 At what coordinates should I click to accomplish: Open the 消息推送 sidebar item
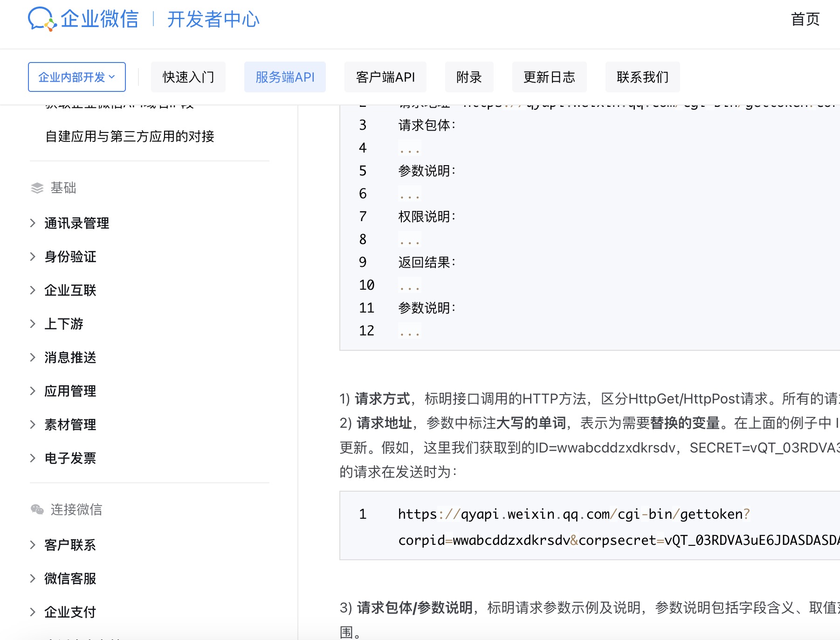click(x=70, y=357)
